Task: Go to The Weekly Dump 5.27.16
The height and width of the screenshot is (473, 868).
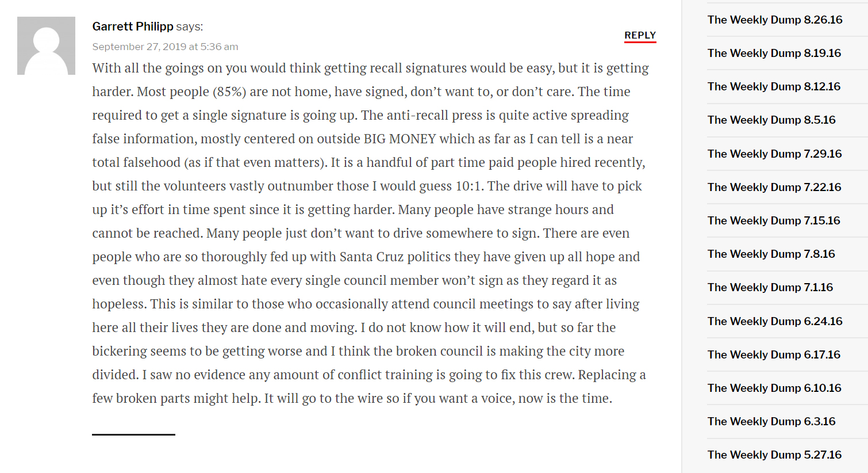Action: pos(774,455)
